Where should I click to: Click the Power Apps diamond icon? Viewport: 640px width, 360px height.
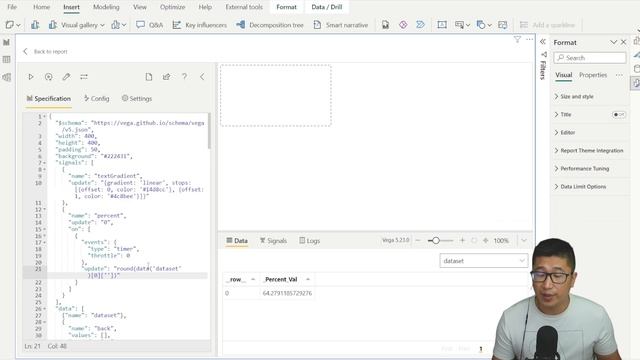[403, 25]
